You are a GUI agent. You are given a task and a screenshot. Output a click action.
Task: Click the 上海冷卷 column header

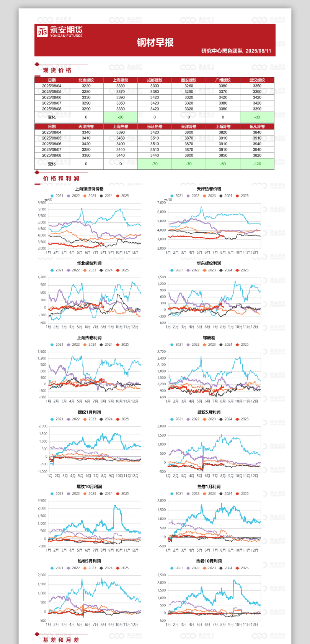click(x=223, y=127)
